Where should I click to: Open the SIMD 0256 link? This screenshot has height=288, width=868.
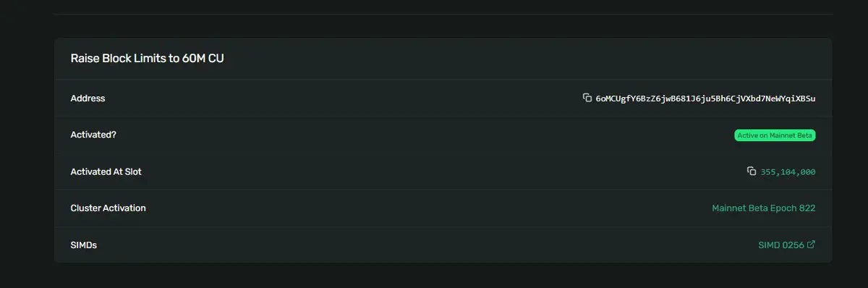coord(781,245)
